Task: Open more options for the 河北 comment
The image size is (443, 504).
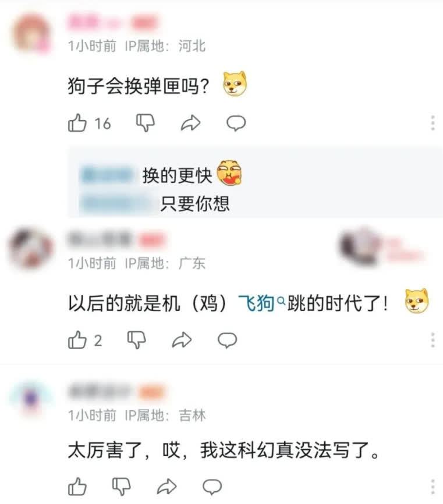Action: tap(433, 123)
